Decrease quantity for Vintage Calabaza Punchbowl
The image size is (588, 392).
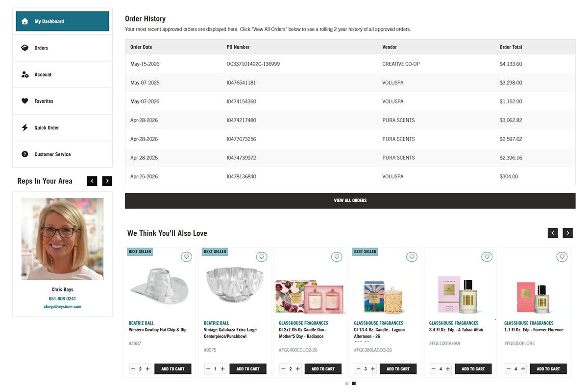[208, 369]
